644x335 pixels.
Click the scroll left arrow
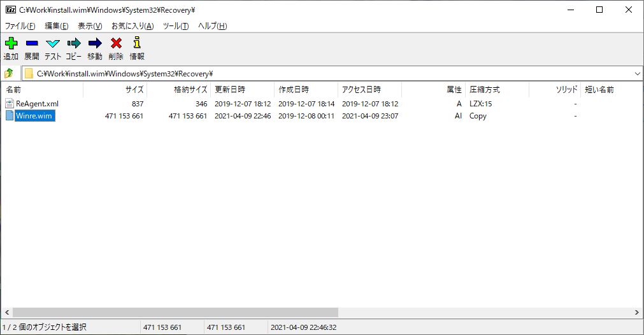tap(6, 313)
